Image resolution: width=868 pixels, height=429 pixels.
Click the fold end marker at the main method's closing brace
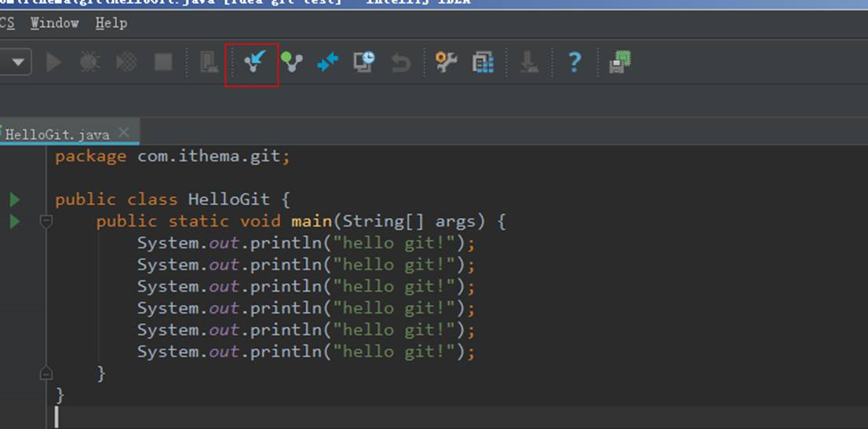[46, 373]
